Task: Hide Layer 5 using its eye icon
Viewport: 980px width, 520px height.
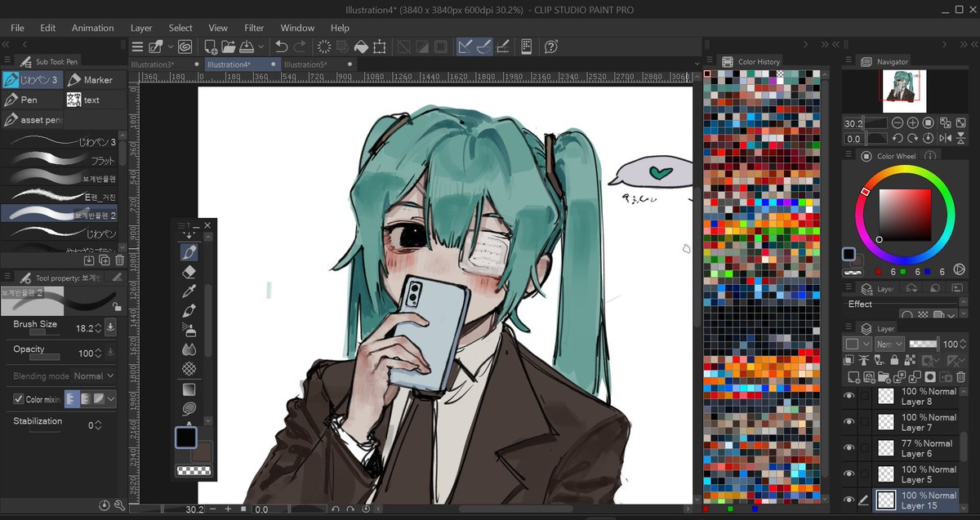Action: (849, 474)
